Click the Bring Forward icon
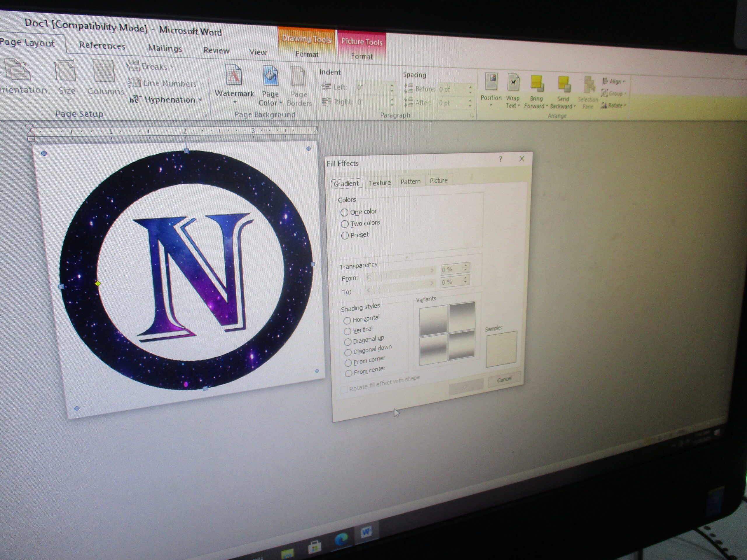Viewport: 747px width, 560px height. coord(537,84)
